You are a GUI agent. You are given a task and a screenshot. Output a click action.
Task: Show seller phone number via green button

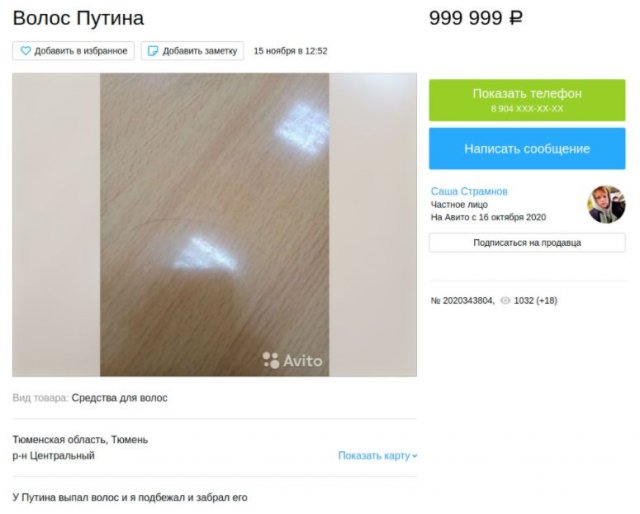coord(527,100)
